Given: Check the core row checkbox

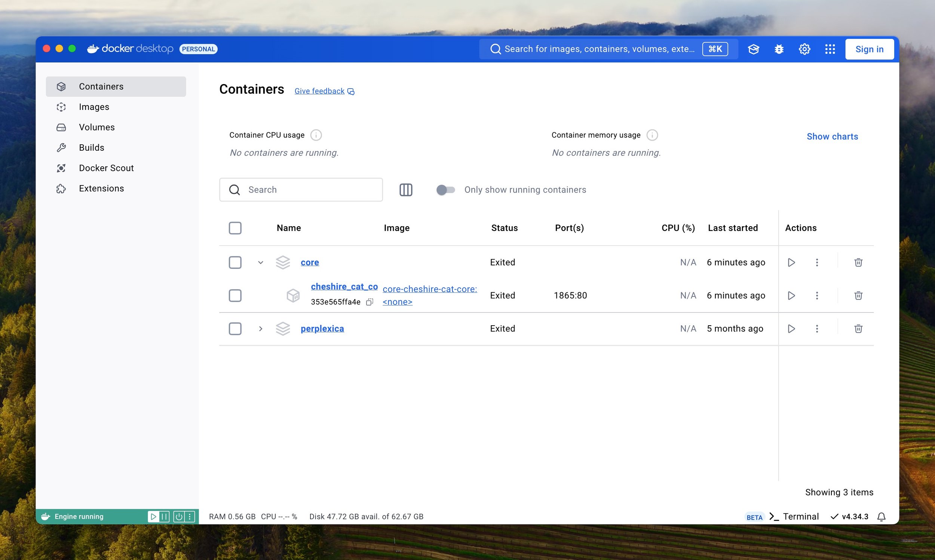Looking at the screenshot, I should click(x=235, y=262).
